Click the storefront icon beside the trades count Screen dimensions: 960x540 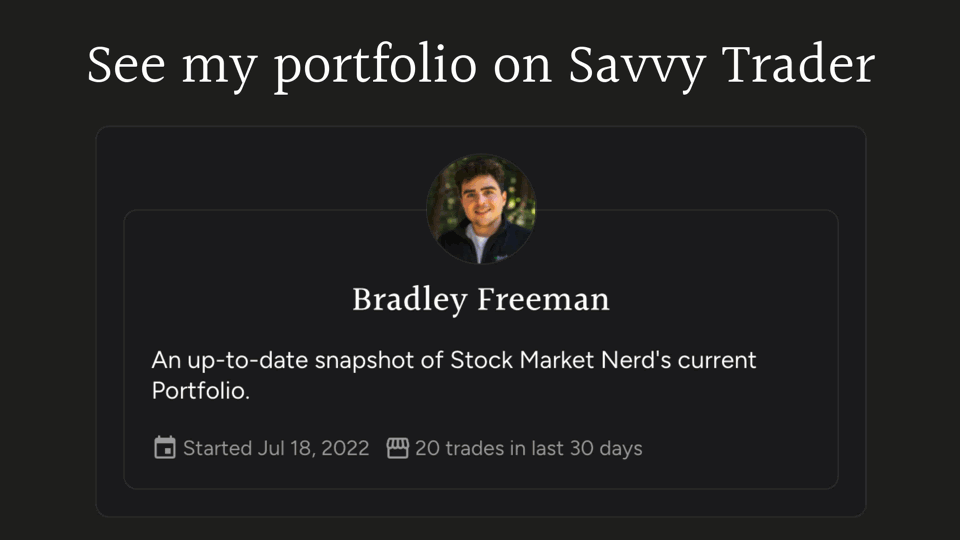click(x=398, y=448)
